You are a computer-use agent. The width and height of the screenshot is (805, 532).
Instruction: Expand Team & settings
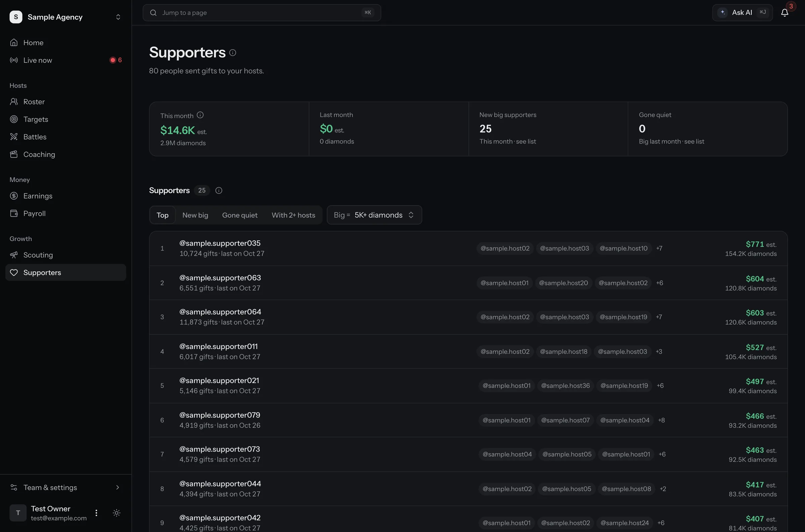point(65,487)
